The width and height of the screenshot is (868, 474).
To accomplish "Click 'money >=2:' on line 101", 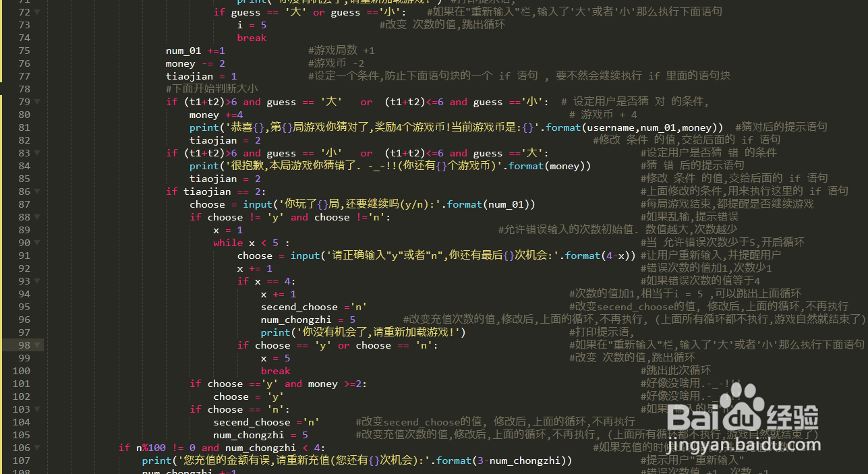I will pyautogui.click(x=338, y=384).
